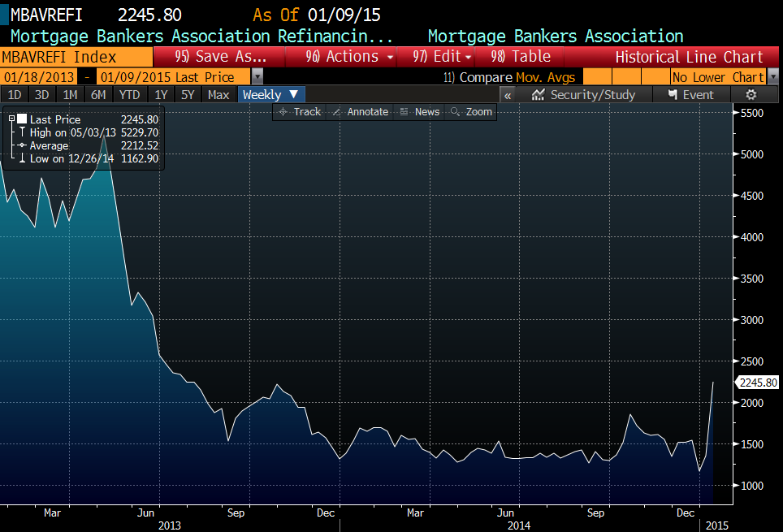Switch to the 5Y time range

pos(188,95)
